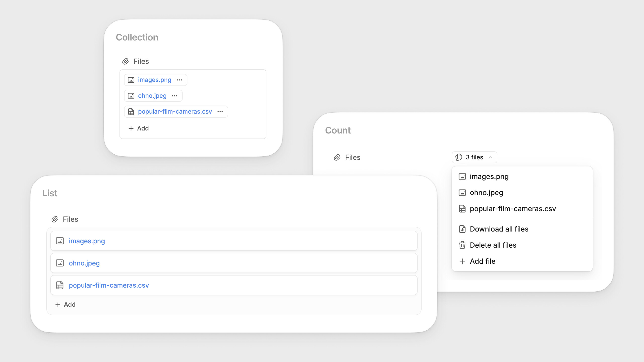The image size is (644, 362).
Task: Click the ohno.jpeg row in the List card
Action: 234,263
